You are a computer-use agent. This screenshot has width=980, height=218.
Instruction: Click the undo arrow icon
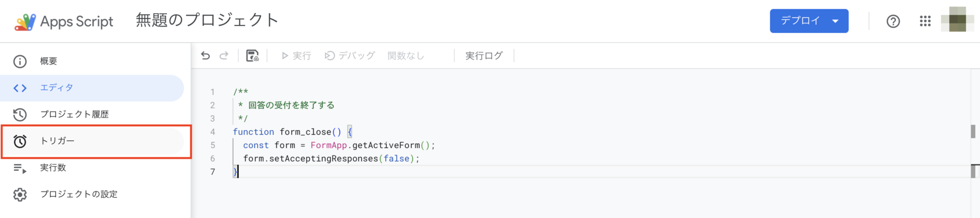(205, 56)
